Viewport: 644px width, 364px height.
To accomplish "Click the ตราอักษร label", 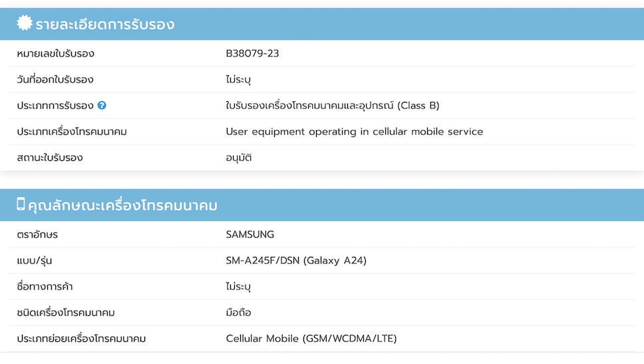I will (x=37, y=234).
